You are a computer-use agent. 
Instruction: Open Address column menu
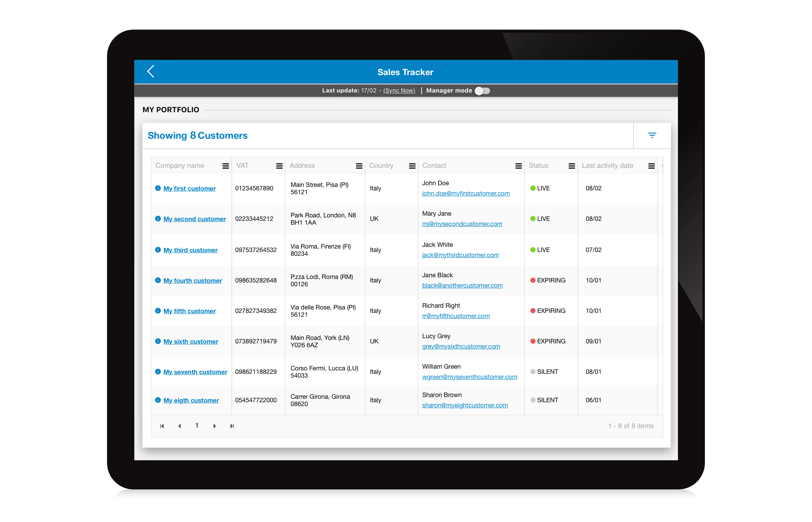point(359,166)
